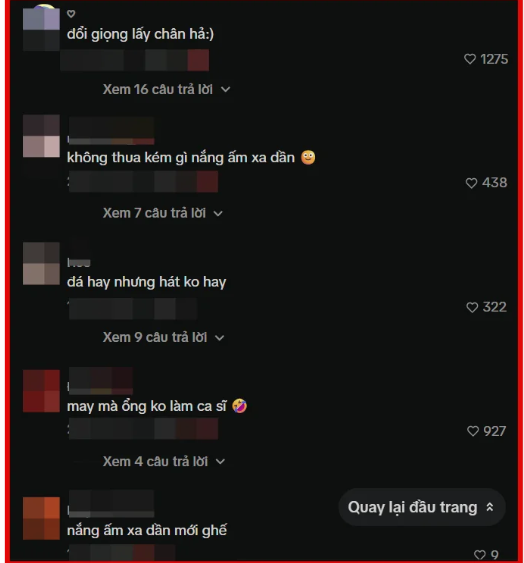Open avatar of 'nắng ấm xa dần mới ghế' commenter
This screenshot has height=563, width=524.
[x=41, y=518]
